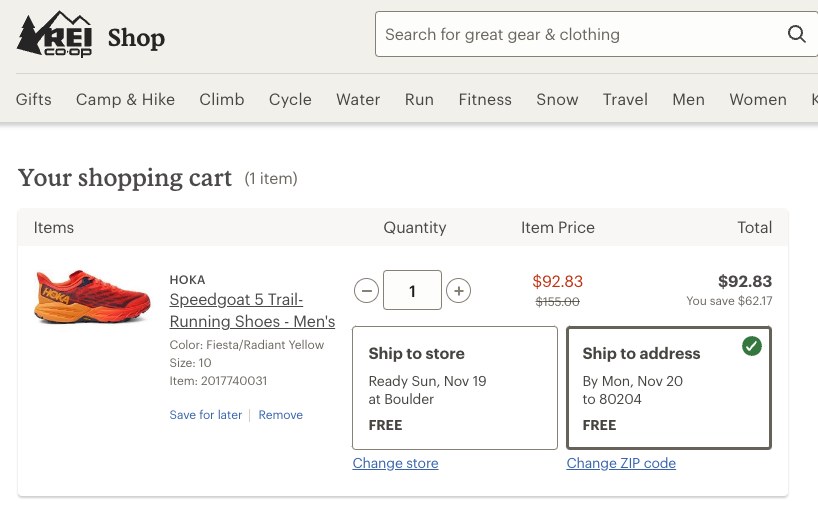Open the Climb menu
Viewport: 818px width, 514px height.
tap(222, 99)
